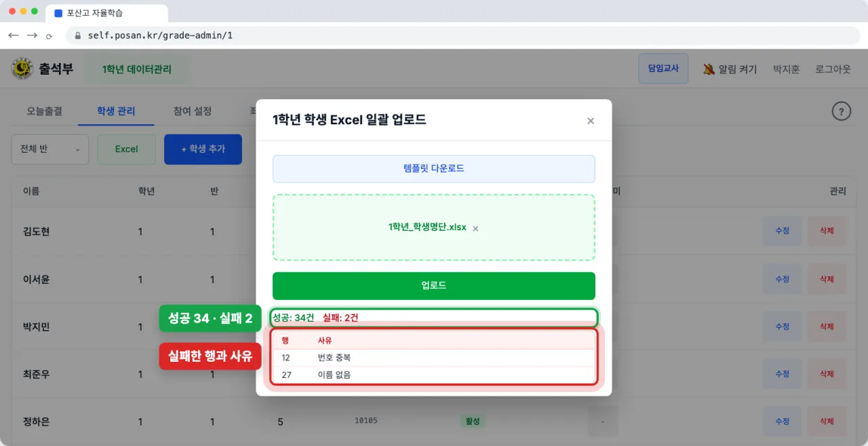Click the browser forward arrow
Screen dimensions: 868x446
tap(32, 35)
